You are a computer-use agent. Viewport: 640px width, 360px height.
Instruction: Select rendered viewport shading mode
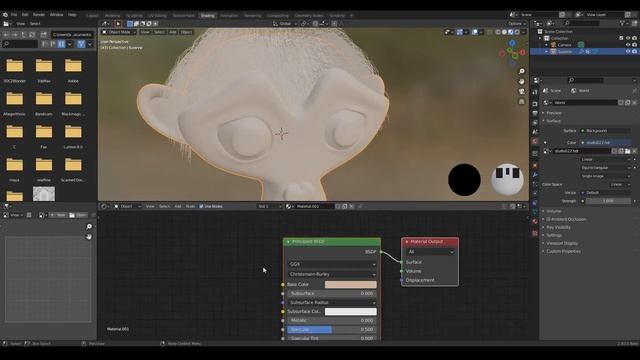[x=517, y=32]
